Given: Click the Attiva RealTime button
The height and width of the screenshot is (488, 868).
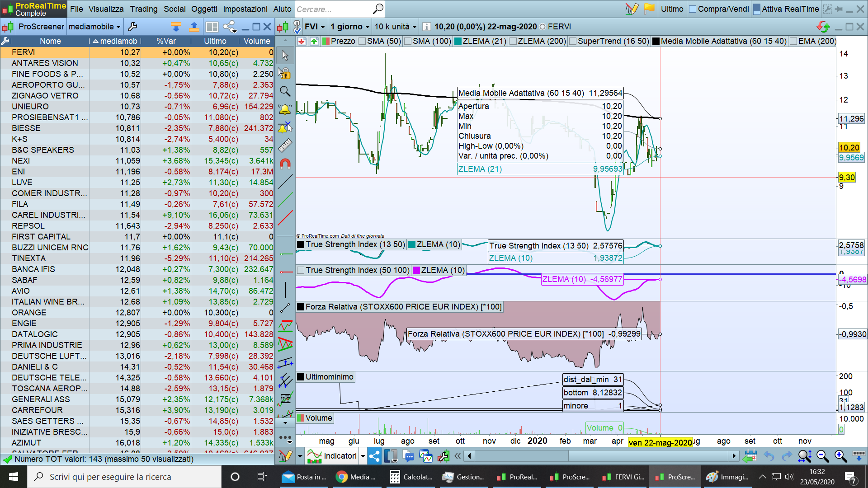Looking at the screenshot, I should click(x=786, y=9).
